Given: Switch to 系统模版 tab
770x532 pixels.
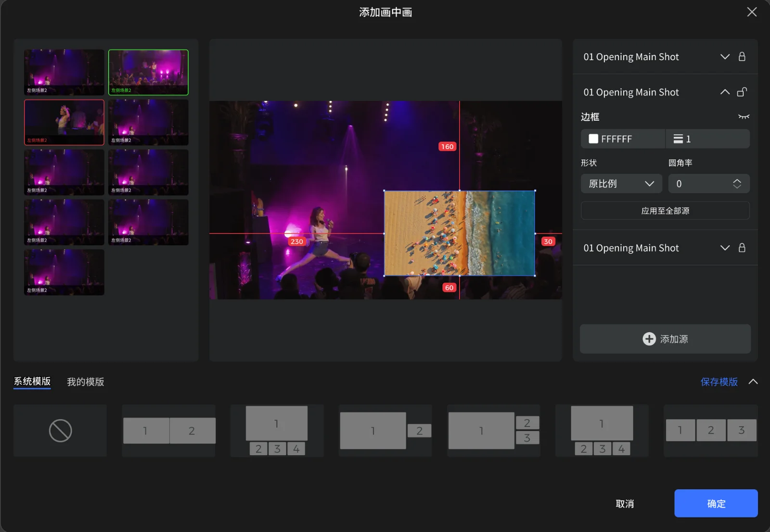Looking at the screenshot, I should 32,381.
